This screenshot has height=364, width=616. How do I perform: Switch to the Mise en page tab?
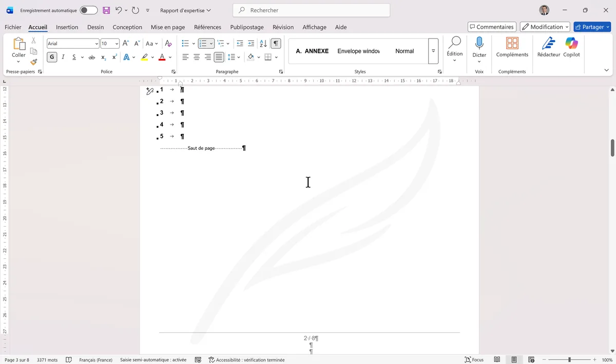point(167,27)
